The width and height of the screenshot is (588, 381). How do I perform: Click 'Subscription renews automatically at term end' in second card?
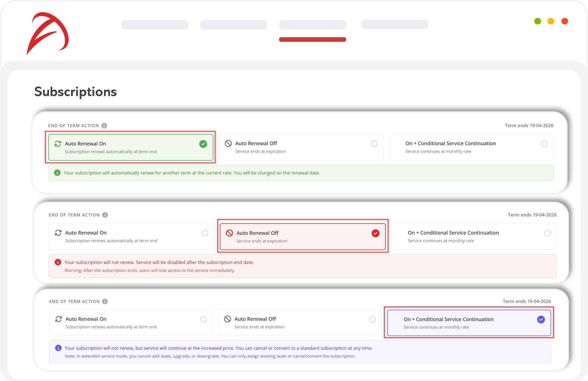point(111,241)
